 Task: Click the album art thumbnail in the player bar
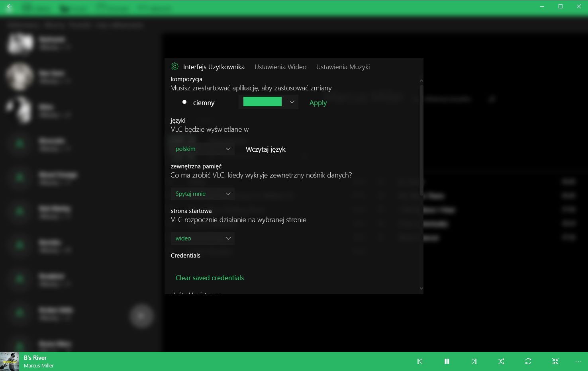click(10, 361)
